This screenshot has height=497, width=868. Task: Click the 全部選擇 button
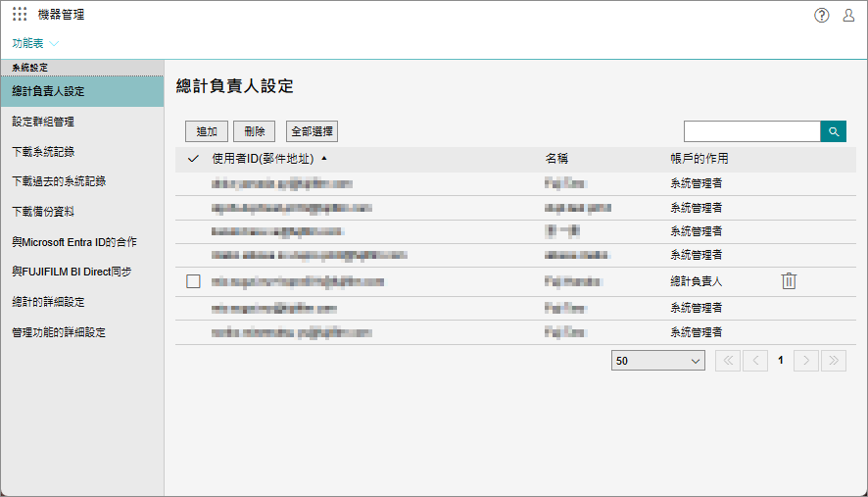313,131
